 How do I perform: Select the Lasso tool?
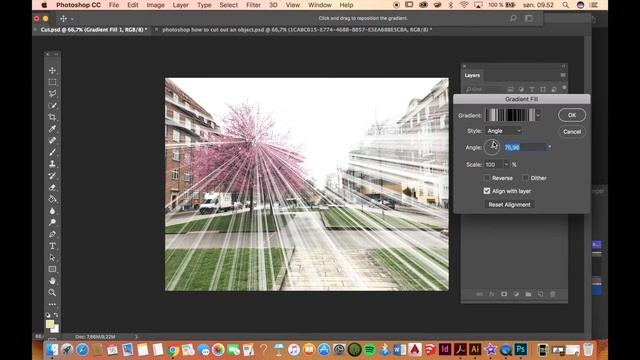click(52, 94)
